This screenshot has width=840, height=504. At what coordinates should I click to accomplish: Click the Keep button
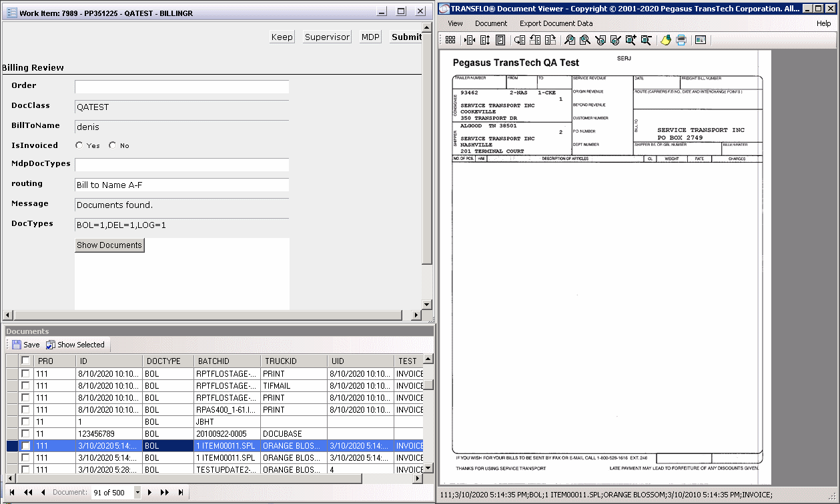282,37
